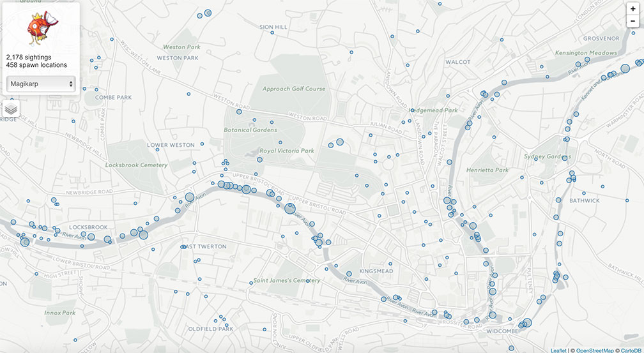
Task: Click the "SION HILL" district label
Action: [x=273, y=27]
